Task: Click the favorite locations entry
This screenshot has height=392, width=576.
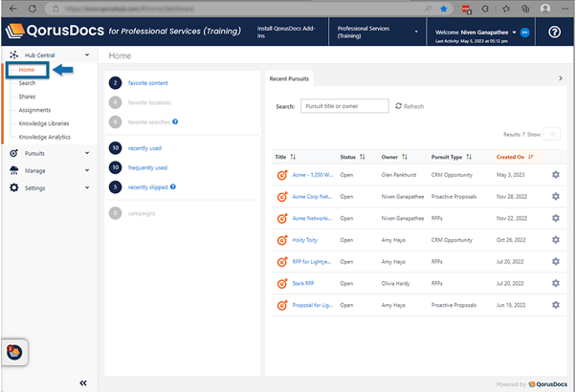Action: 149,102
